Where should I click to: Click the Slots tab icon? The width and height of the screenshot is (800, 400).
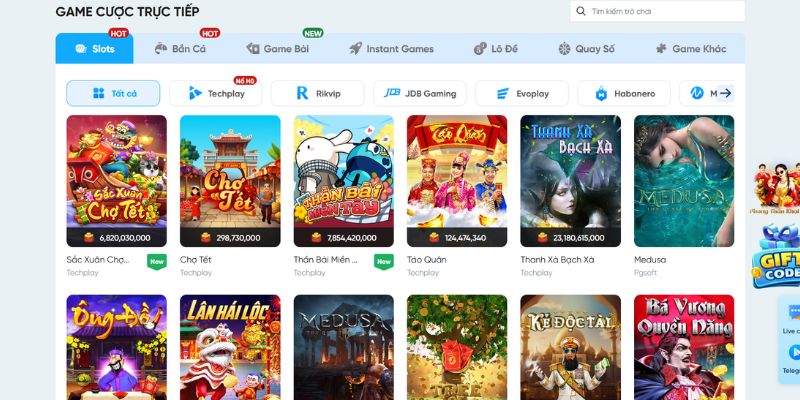[81, 49]
